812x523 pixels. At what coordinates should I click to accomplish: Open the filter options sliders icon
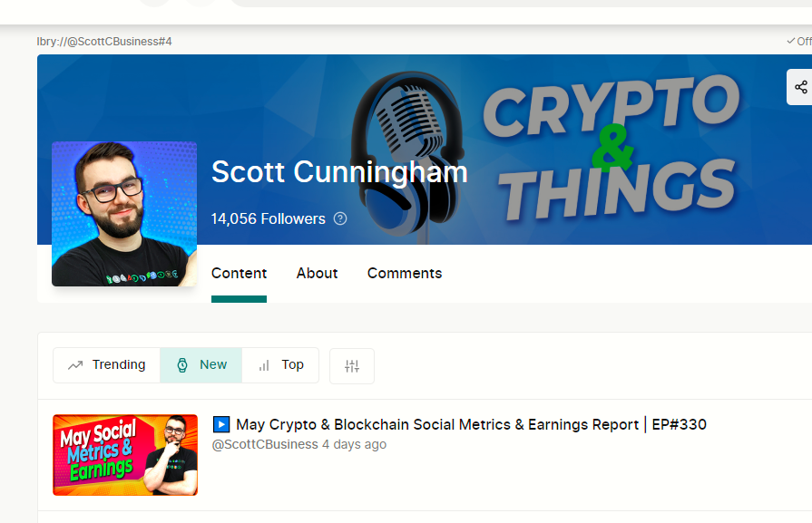coord(352,366)
